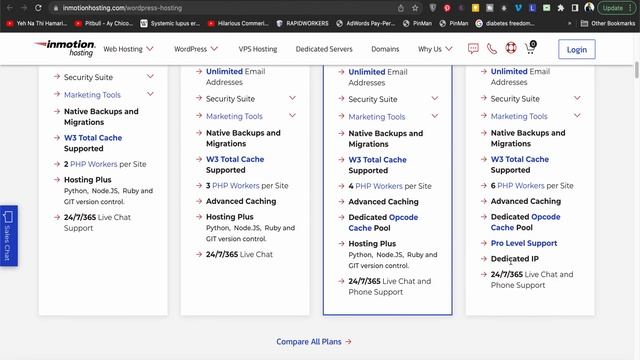The height and width of the screenshot is (360, 640).
Task: Click the page vertical scrollbar thumb
Action: coord(636,70)
